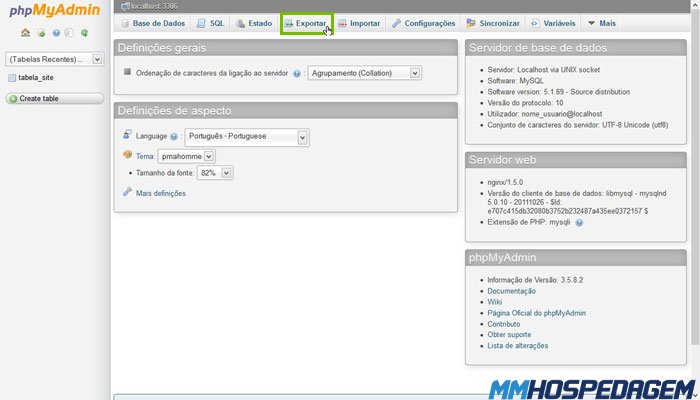Viewport: 700px width, 400px height.
Task: Open help icon next to collation label
Action: pyautogui.click(x=296, y=74)
